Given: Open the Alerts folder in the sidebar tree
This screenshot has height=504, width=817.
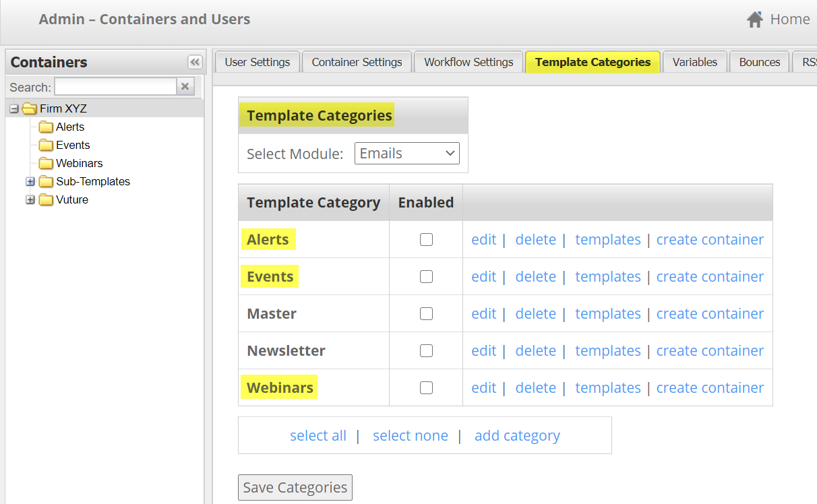Looking at the screenshot, I should click(x=44, y=127).
